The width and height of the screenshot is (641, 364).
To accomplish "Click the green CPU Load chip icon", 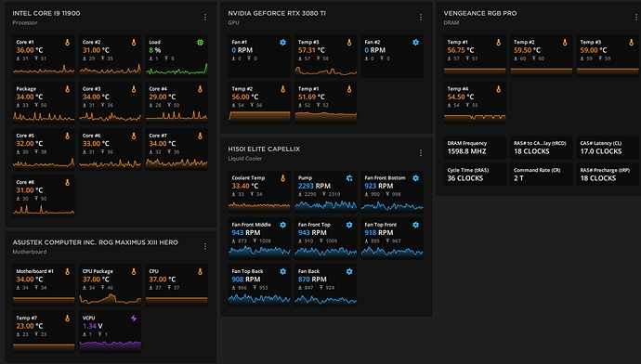I will 200,42.
